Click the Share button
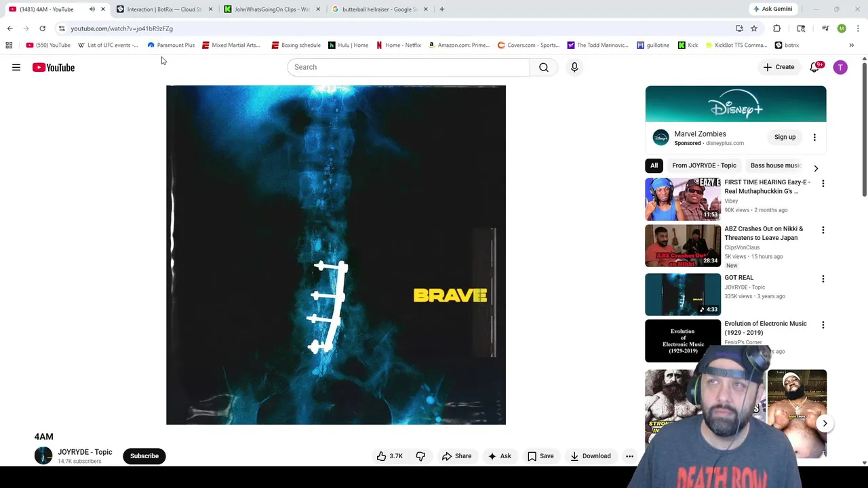 pyautogui.click(x=456, y=456)
